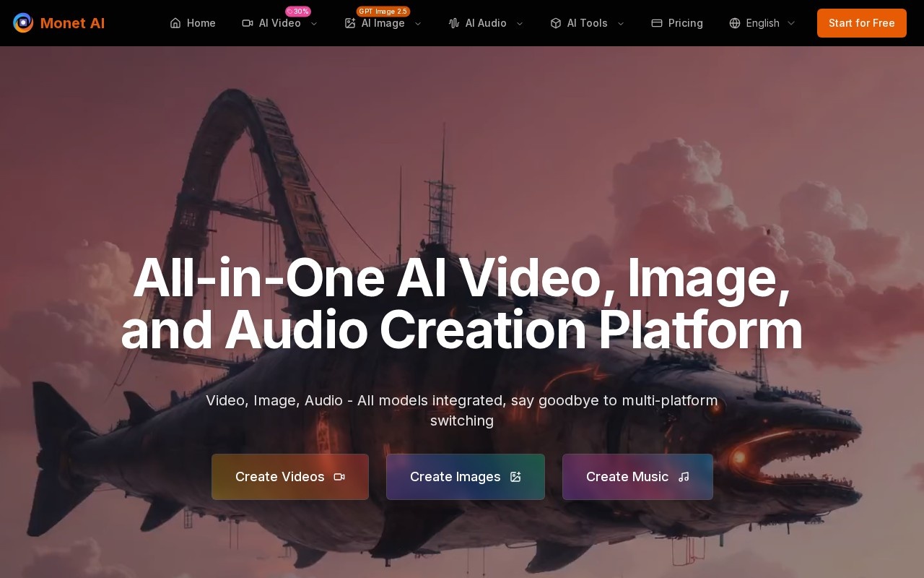Click the Create Images button
Image resolution: width=924 pixels, height=578 pixels.
click(x=466, y=477)
